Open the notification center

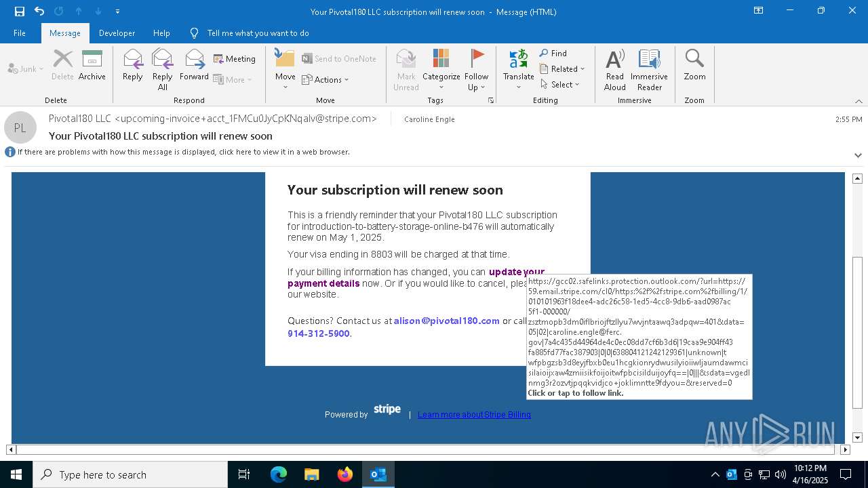[x=846, y=474]
